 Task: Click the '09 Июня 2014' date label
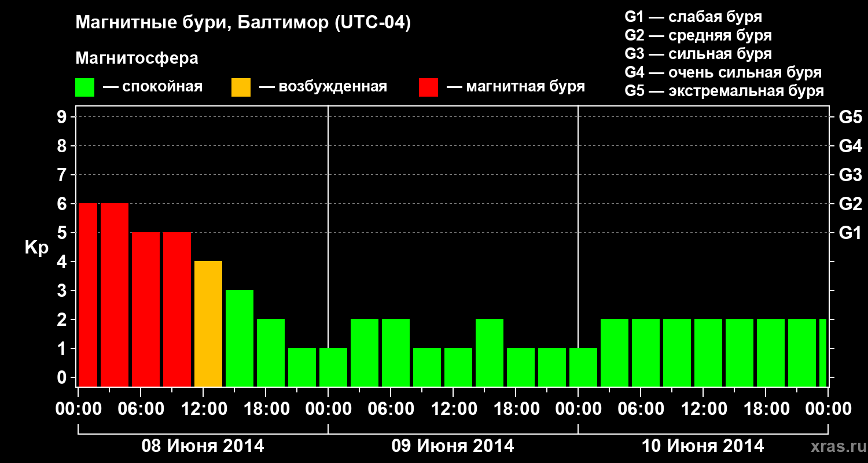[453, 446]
